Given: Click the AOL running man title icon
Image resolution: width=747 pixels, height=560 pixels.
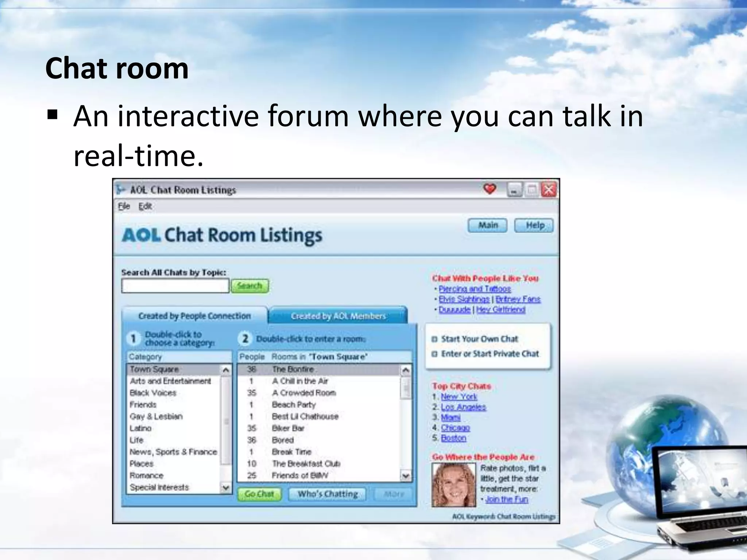Looking at the screenshot, I should click(x=120, y=190).
